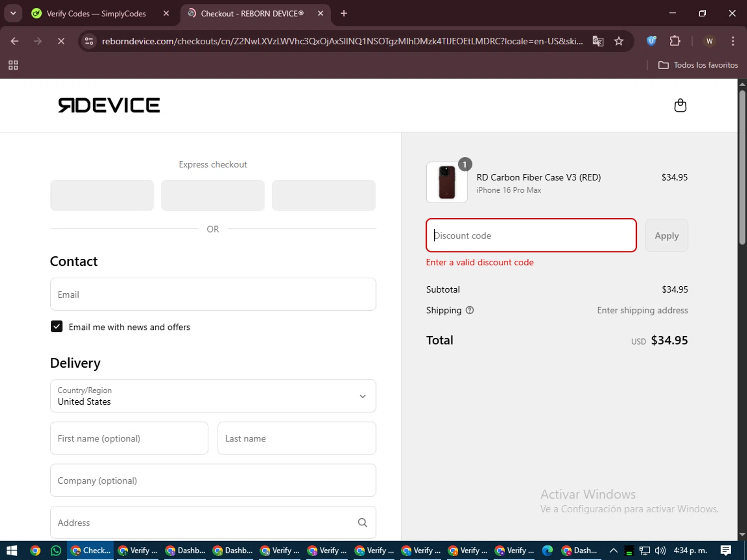Image resolution: width=747 pixels, height=560 pixels.
Task: Show hidden system tray icons
Action: 614,551
